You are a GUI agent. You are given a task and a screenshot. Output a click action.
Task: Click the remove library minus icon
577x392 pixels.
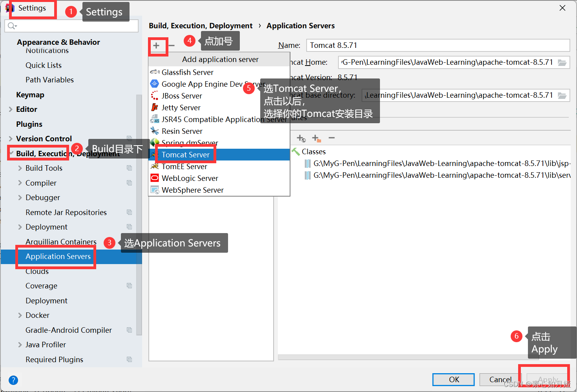pyautogui.click(x=332, y=138)
